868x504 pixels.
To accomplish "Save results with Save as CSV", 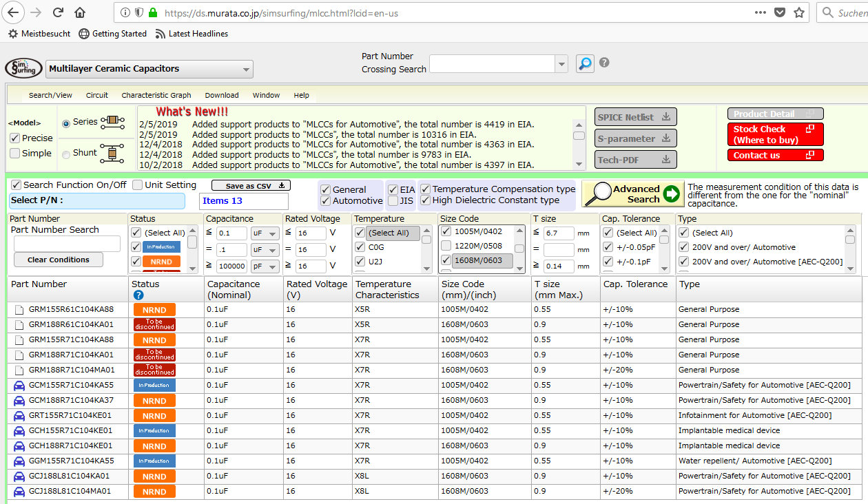I will [x=251, y=186].
